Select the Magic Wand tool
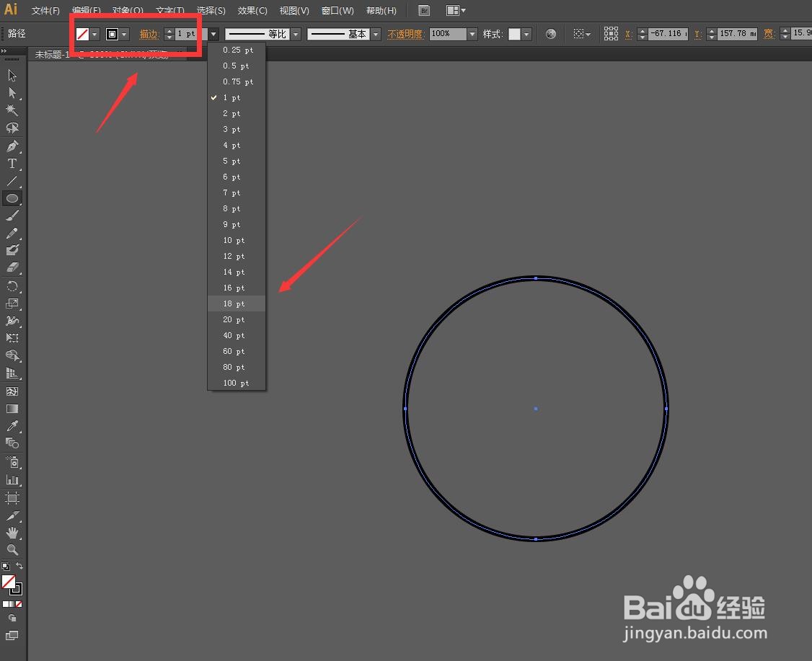The image size is (812, 661). pos(12,110)
